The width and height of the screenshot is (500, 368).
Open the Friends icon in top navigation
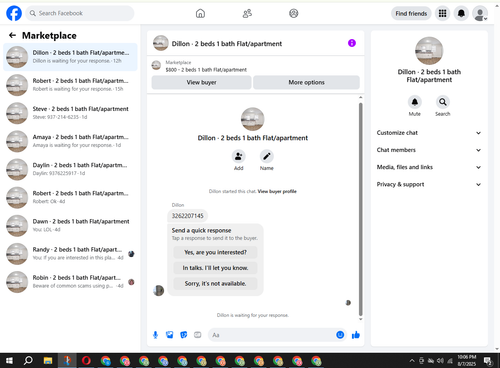[x=247, y=13]
